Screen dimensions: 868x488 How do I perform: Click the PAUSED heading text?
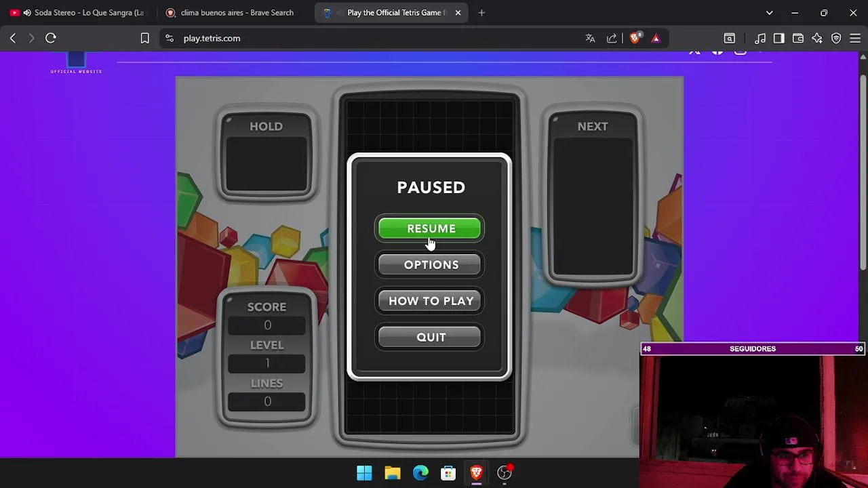tap(431, 188)
